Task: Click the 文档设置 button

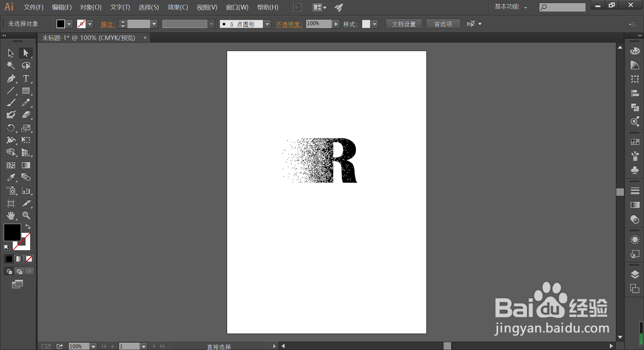Action: pos(404,24)
